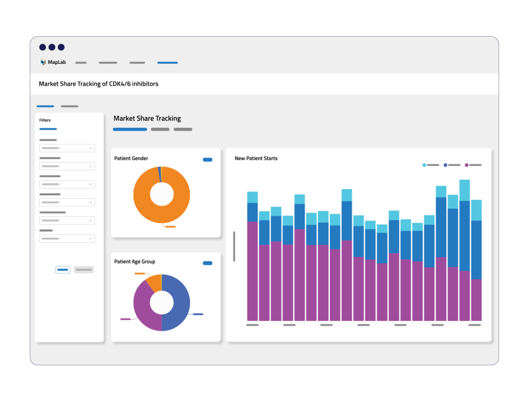Click the first bar in New Patient Starts

tap(252, 257)
